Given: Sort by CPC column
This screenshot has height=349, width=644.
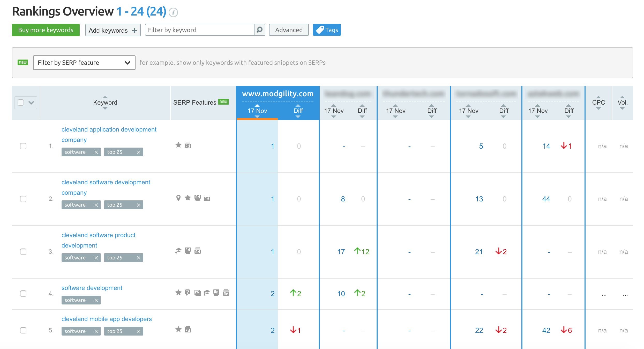Looking at the screenshot, I should (598, 103).
